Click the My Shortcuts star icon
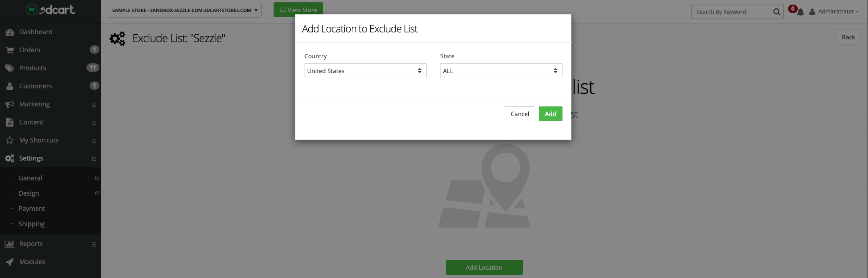This screenshot has width=868, height=278. pos(10,140)
